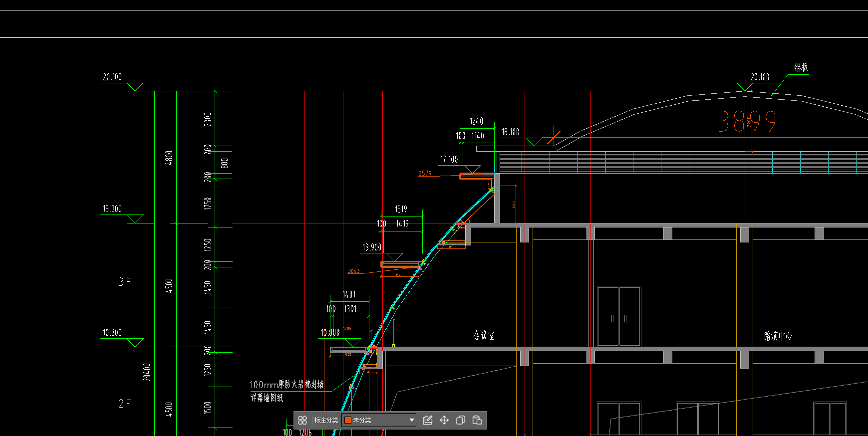Open the 未分类 category dropdown
868x436 pixels.
tap(379, 420)
